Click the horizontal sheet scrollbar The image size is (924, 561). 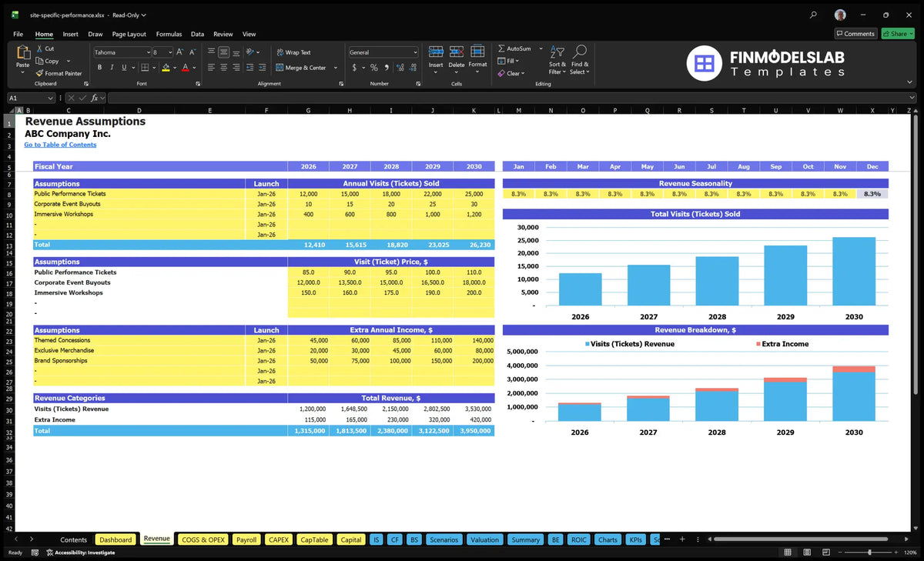point(801,539)
